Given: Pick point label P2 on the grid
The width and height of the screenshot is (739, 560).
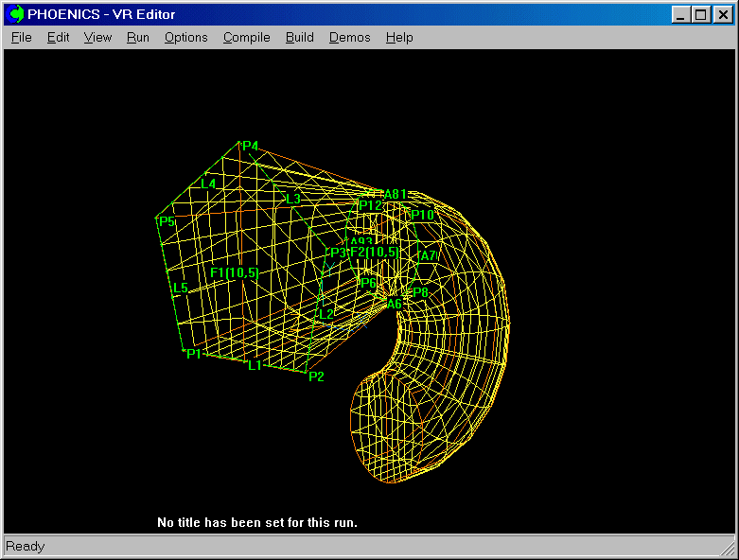Looking at the screenshot, I should tap(316, 376).
